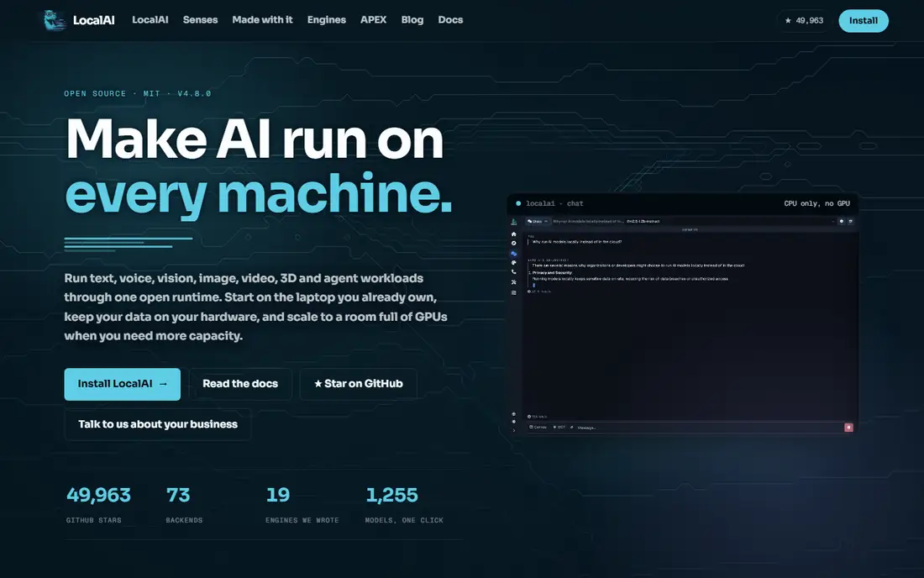Click the phone icon in chat sidebar

(514, 272)
